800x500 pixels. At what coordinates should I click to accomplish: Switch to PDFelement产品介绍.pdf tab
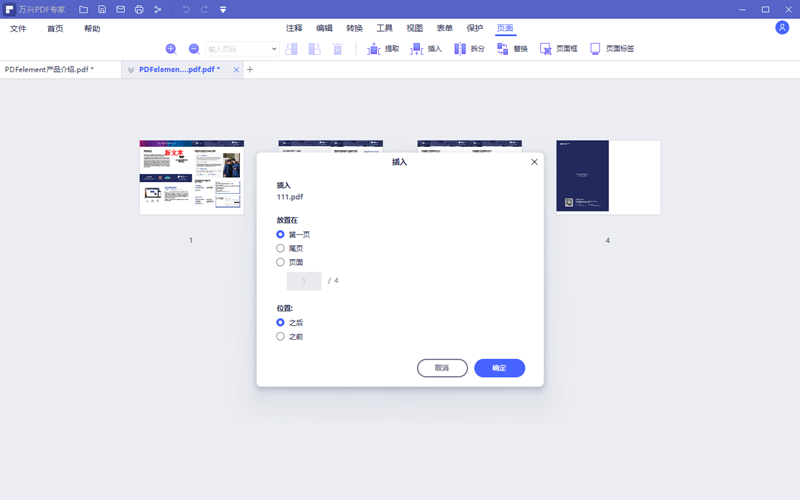50,70
